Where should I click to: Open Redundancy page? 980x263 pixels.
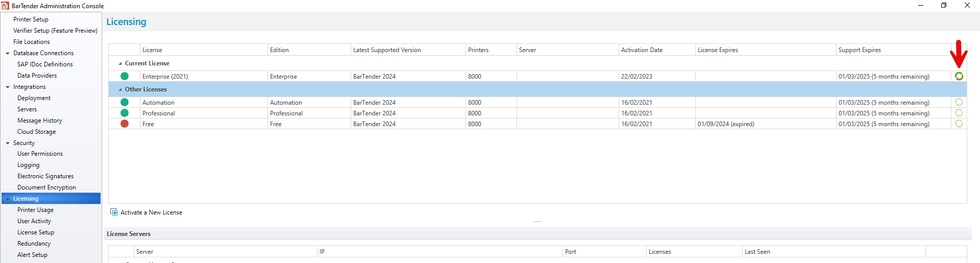(34, 244)
